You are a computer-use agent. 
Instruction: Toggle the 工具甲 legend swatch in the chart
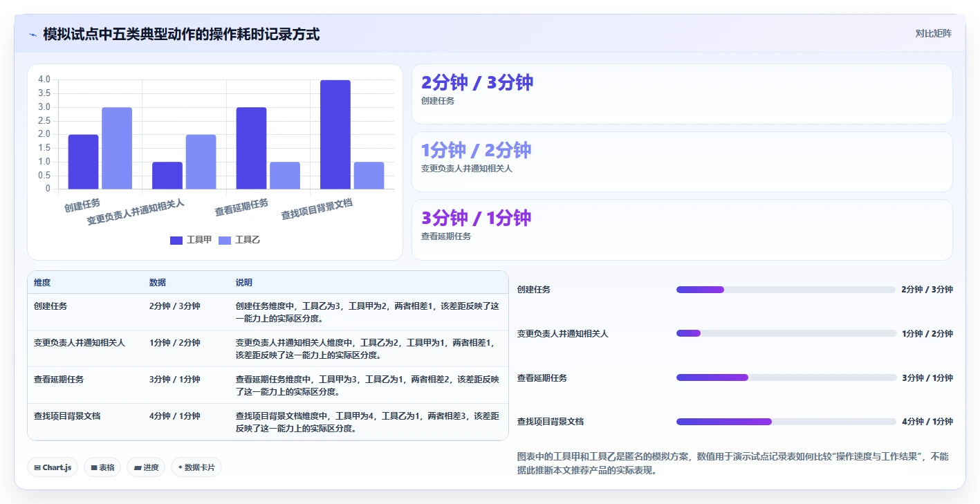pyautogui.click(x=176, y=240)
